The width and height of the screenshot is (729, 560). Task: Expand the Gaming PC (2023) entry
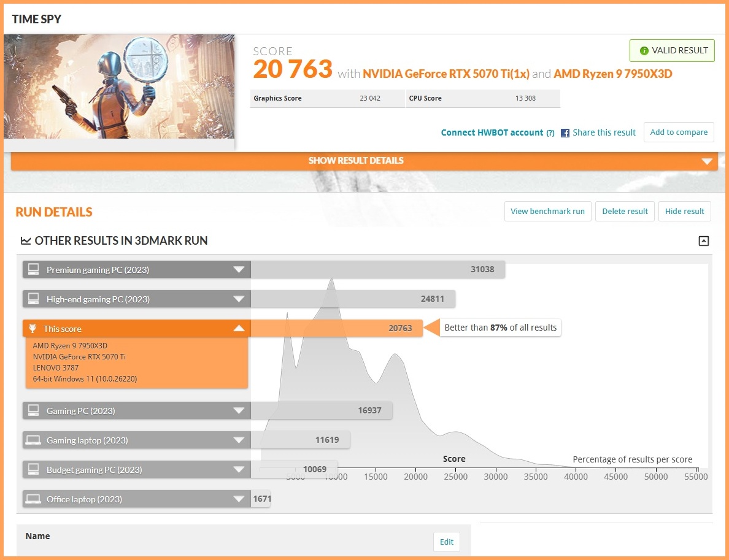(x=239, y=410)
